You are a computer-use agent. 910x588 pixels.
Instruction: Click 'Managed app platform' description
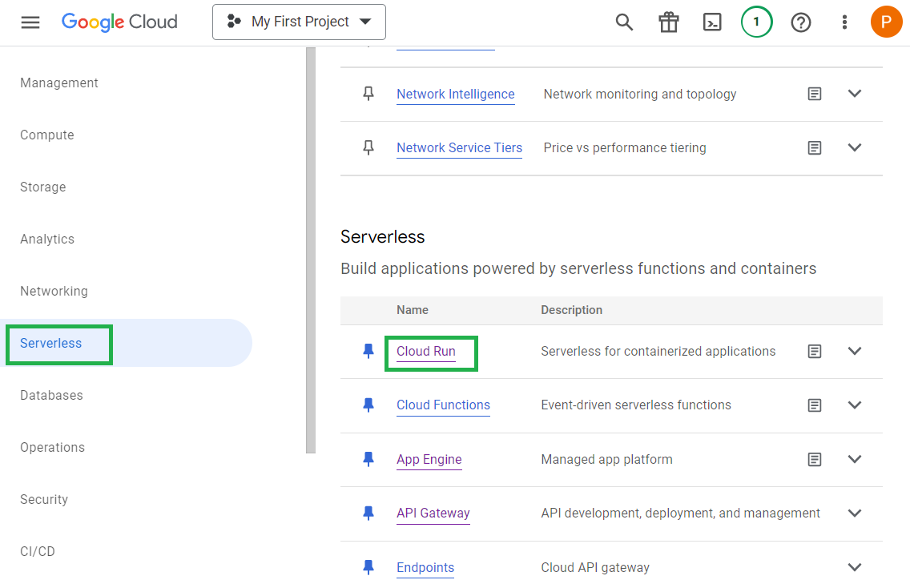(x=607, y=460)
